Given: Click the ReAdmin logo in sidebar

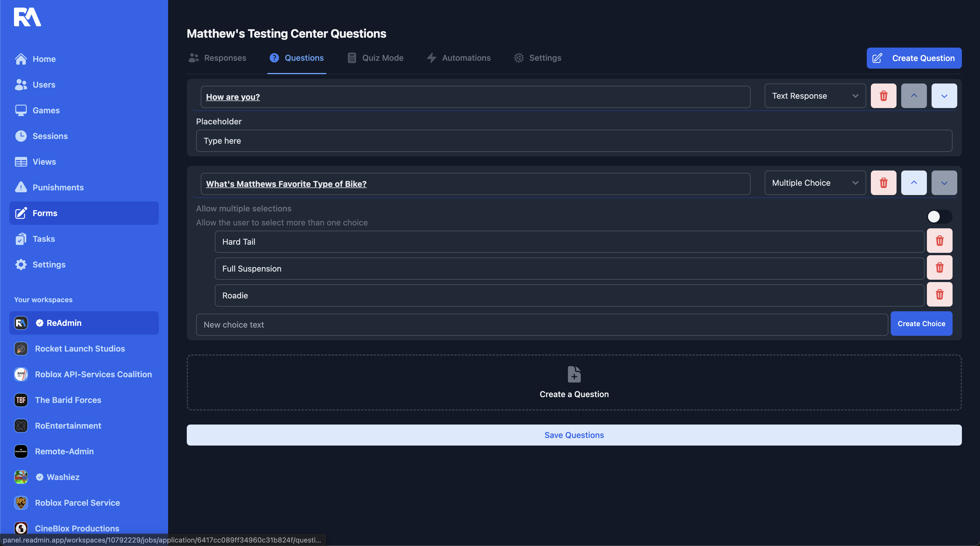Looking at the screenshot, I should (27, 17).
